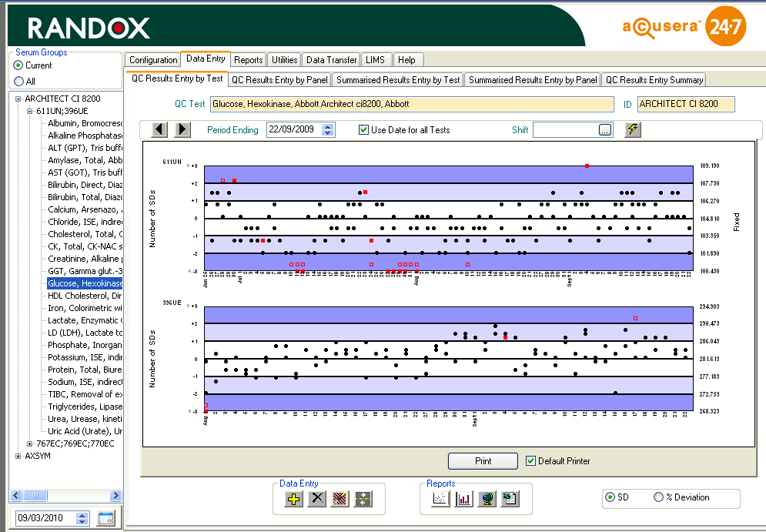Click the yellow plus add-result icon

pos(293,499)
